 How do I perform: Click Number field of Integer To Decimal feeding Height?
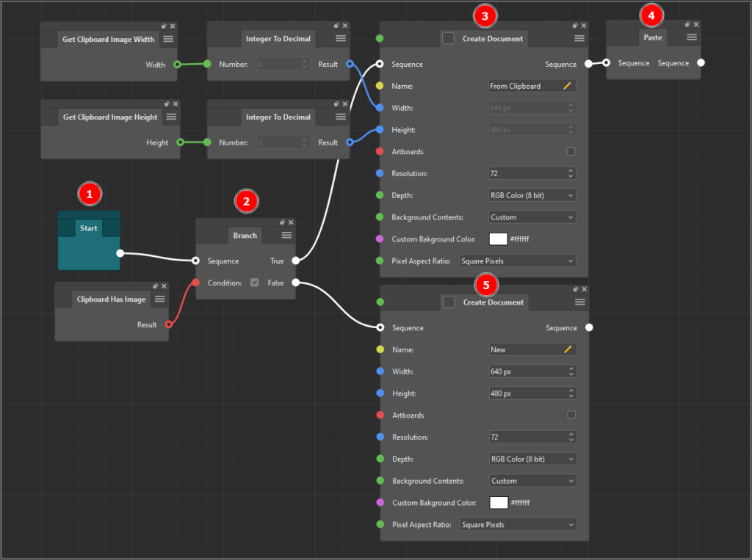(x=283, y=142)
